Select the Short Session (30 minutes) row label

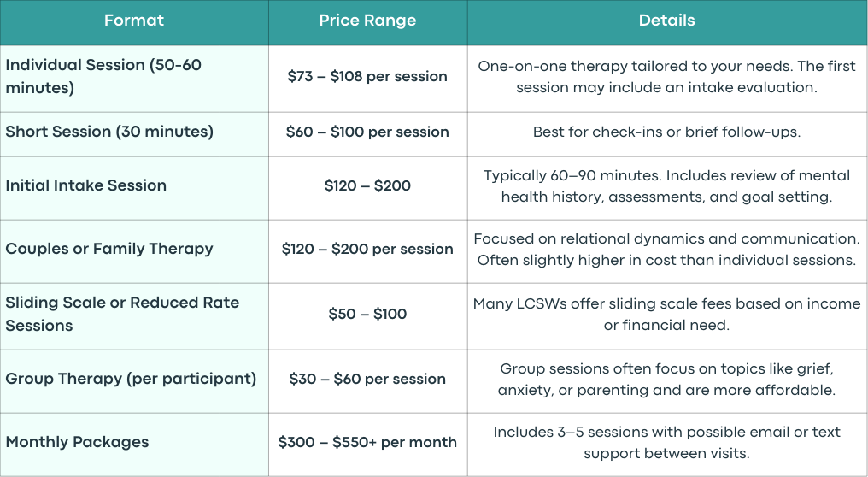click(109, 132)
